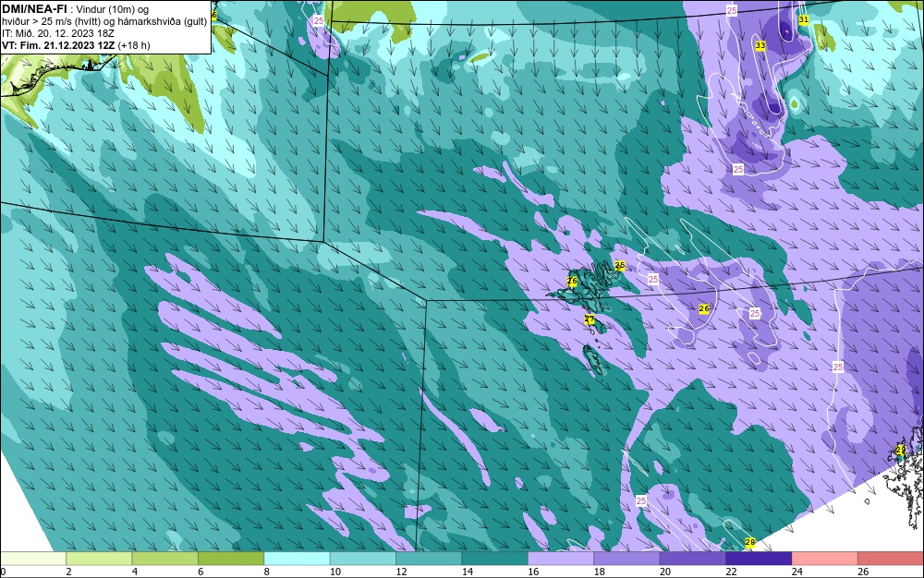
Task: Select the 'Vindur (10m) og' header text
Action: point(113,9)
